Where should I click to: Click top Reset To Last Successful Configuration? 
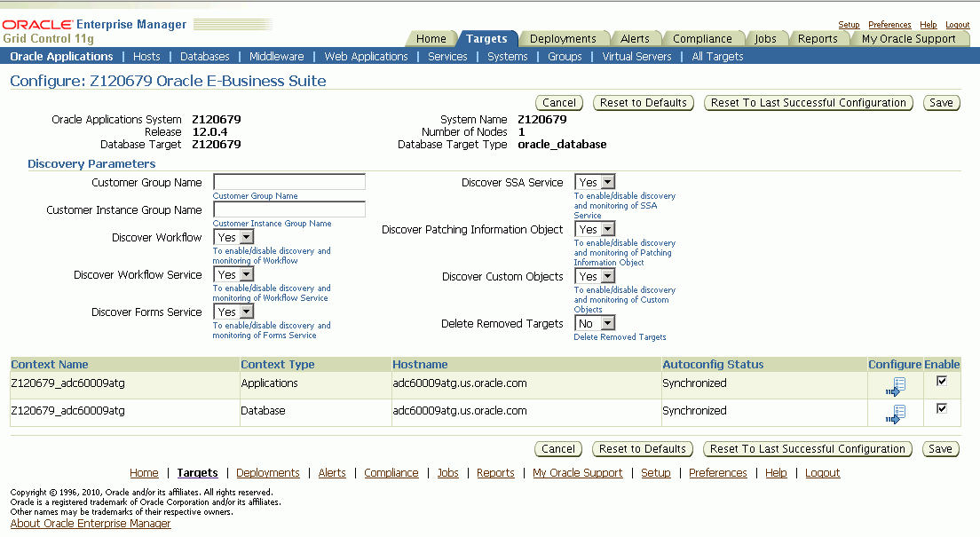(x=808, y=103)
